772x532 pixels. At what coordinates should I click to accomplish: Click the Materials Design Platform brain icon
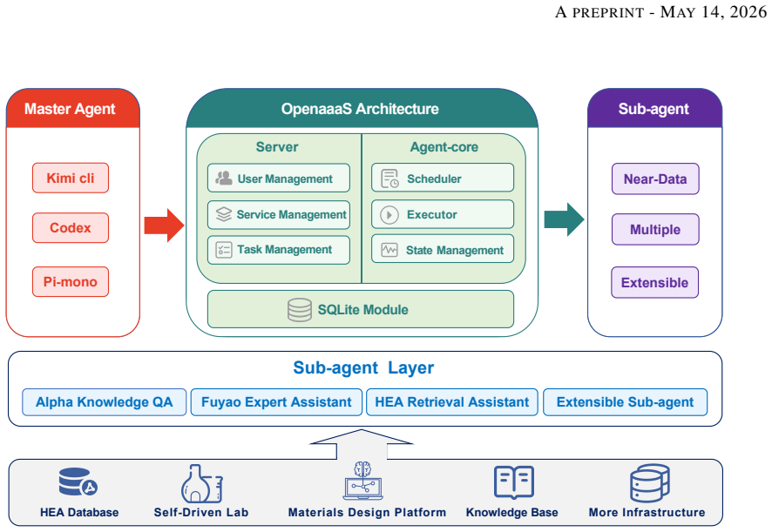363,481
